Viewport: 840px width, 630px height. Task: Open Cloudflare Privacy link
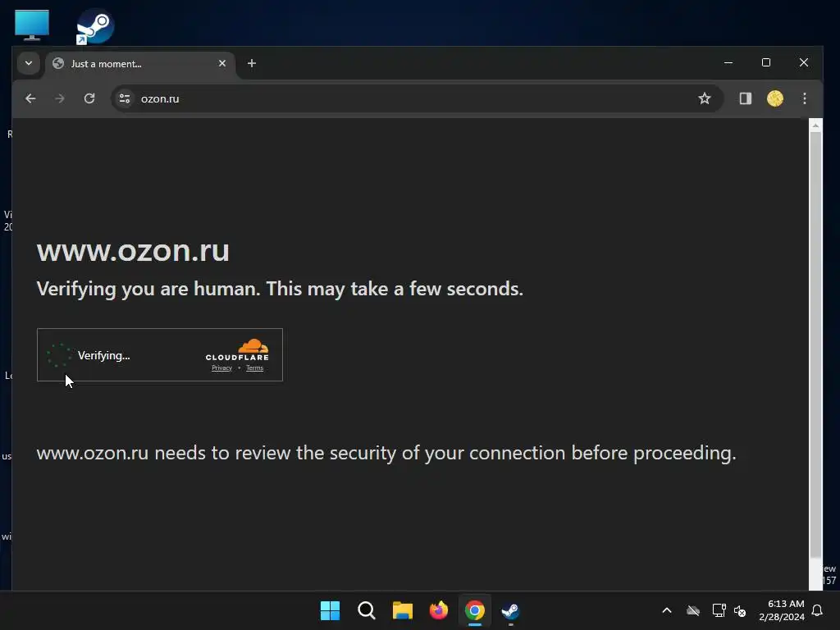click(x=221, y=368)
